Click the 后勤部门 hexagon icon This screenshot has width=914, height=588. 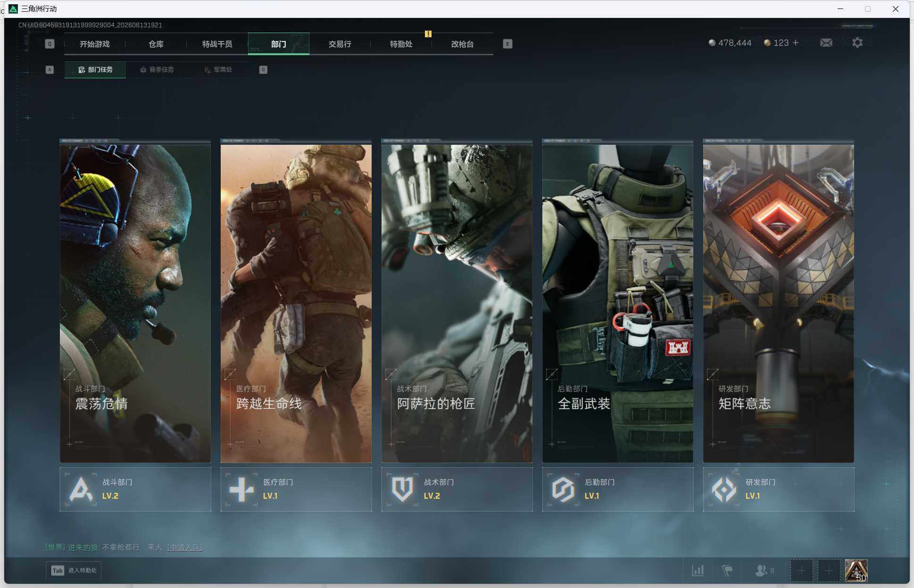click(563, 489)
